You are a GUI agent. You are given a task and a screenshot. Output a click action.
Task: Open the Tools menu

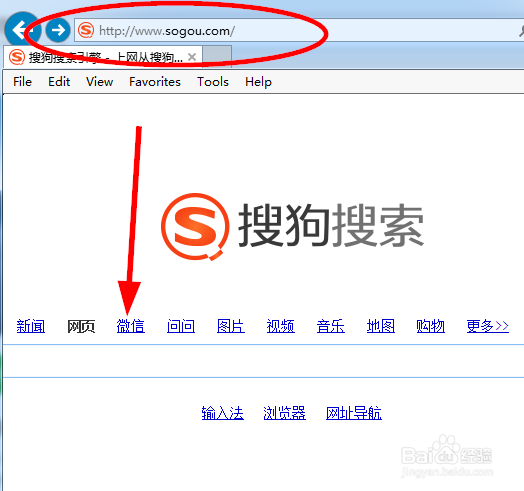tap(213, 82)
